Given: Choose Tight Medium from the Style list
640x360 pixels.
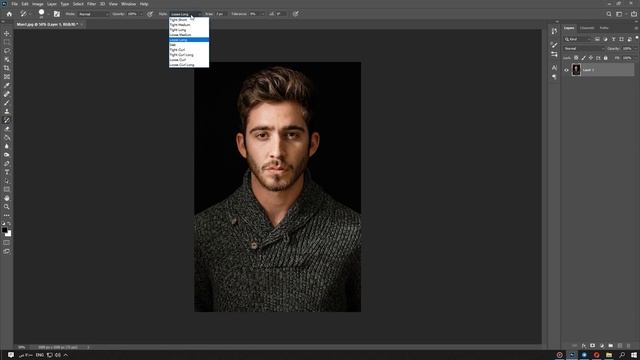Looking at the screenshot, I should [189, 25].
